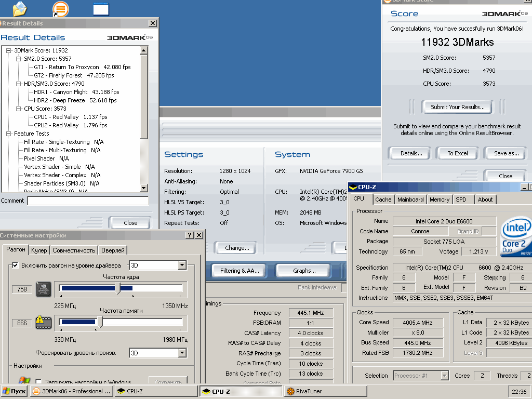Switch to CPU-Z Mainboard tab

(410, 199)
